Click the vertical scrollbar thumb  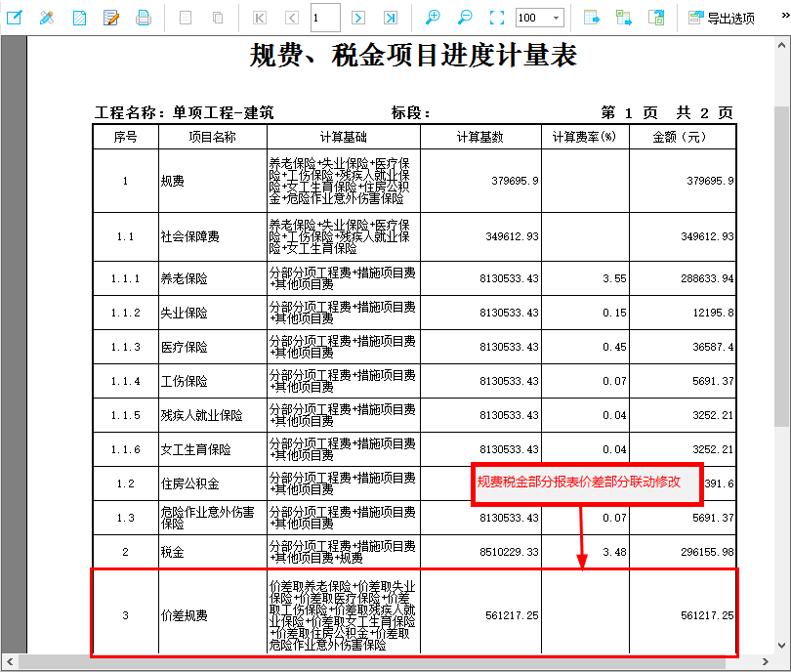click(x=781, y=264)
